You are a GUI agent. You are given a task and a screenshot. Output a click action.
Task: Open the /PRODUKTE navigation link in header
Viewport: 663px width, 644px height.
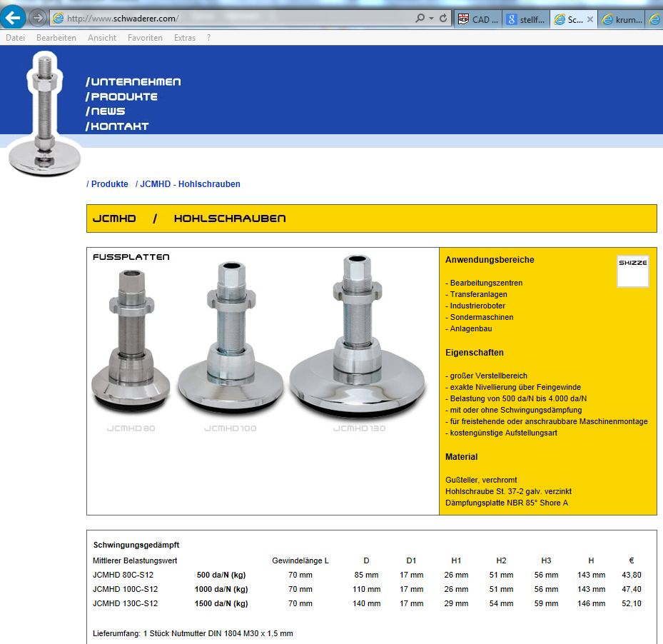click(121, 96)
